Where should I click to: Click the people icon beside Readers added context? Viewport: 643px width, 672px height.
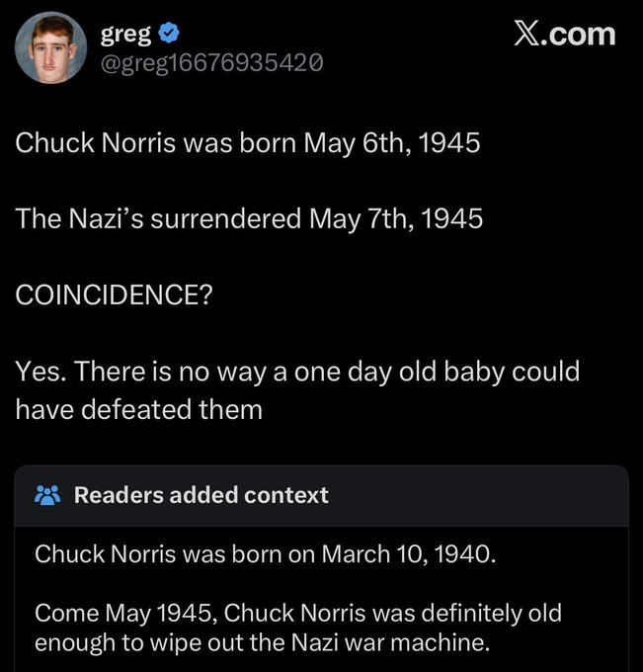click(48, 495)
